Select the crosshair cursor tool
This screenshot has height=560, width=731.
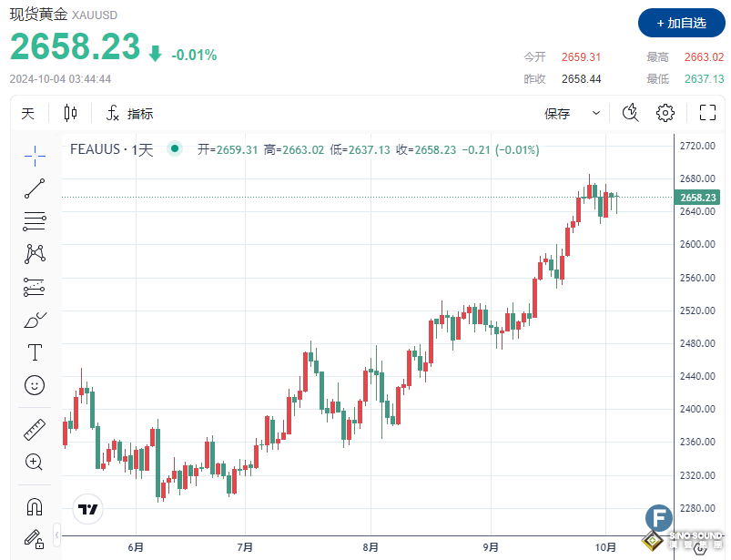pyautogui.click(x=35, y=157)
